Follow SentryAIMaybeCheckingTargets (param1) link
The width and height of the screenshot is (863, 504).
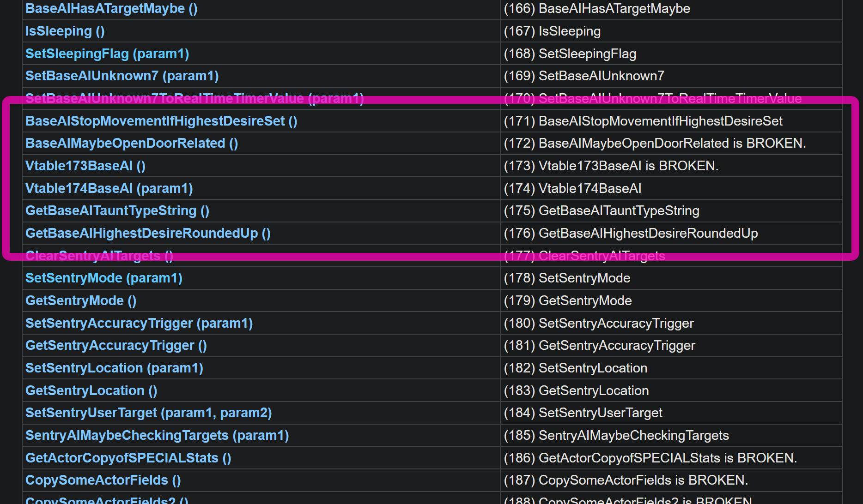157,435
